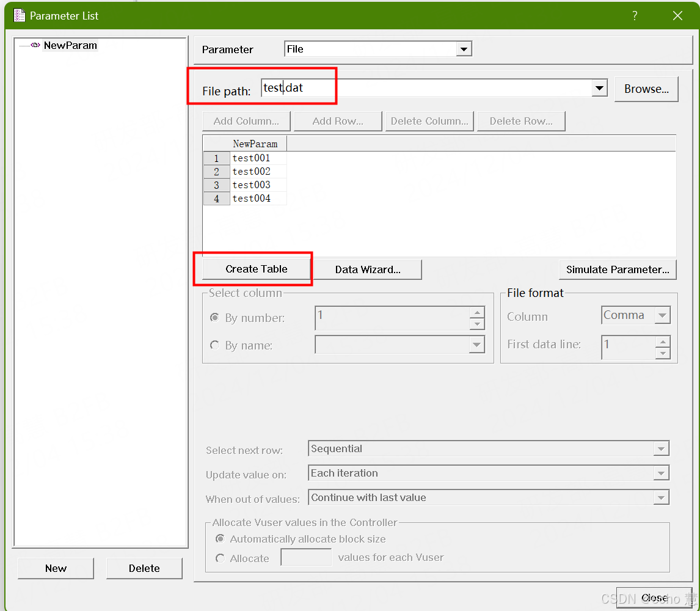This screenshot has width=700, height=611.
Task: Click the Simulate Parameter... button
Action: click(x=618, y=269)
